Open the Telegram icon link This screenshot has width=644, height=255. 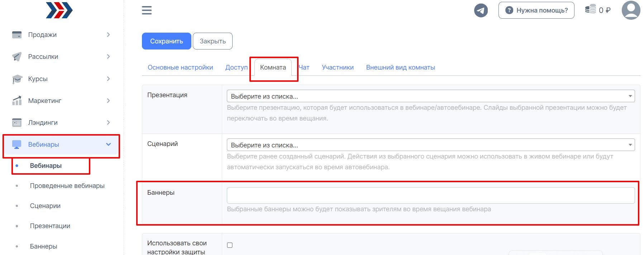pyautogui.click(x=481, y=10)
